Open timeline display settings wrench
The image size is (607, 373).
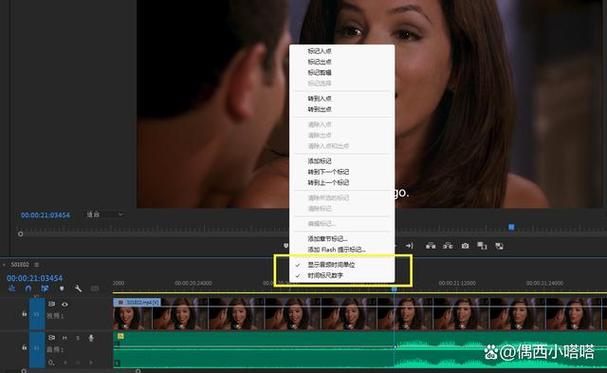click(78, 289)
